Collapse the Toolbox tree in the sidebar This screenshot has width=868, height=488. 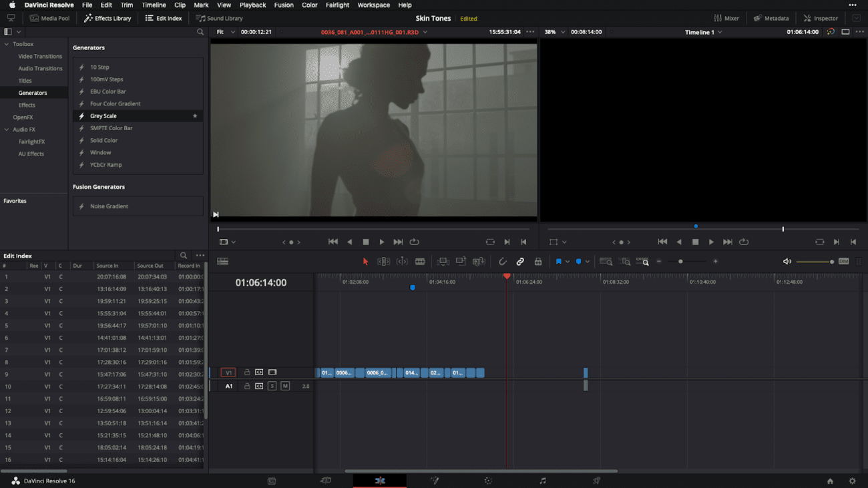click(x=7, y=43)
